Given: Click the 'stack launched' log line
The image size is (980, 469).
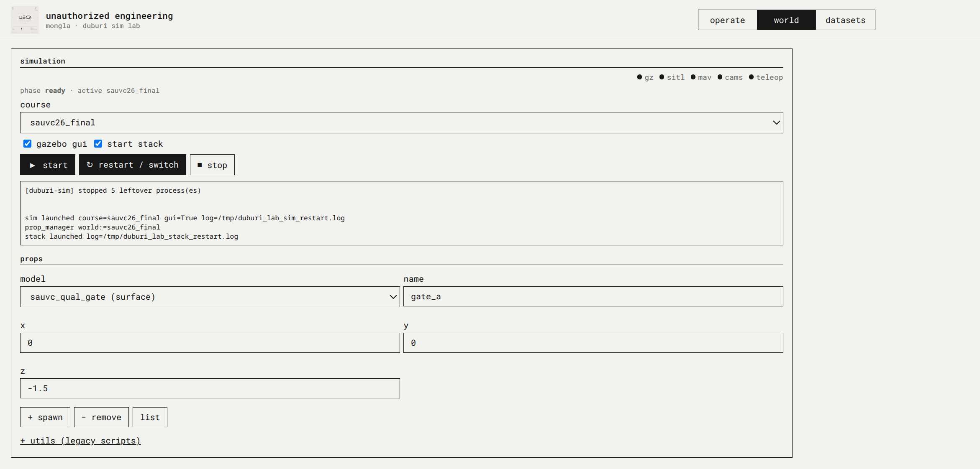Looking at the screenshot, I should 131,237.
